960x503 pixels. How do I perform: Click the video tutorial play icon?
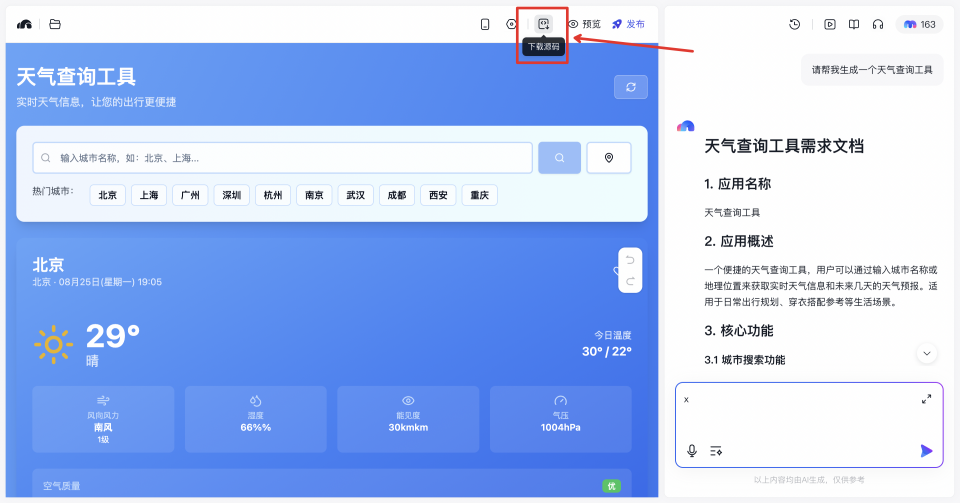pos(830,24)
